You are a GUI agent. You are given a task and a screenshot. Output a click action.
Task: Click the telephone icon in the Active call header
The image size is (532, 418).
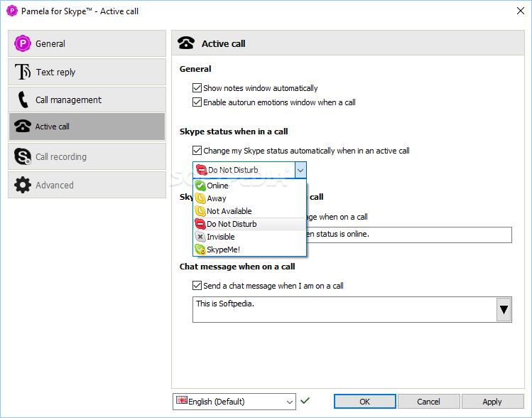pos(186,43)
